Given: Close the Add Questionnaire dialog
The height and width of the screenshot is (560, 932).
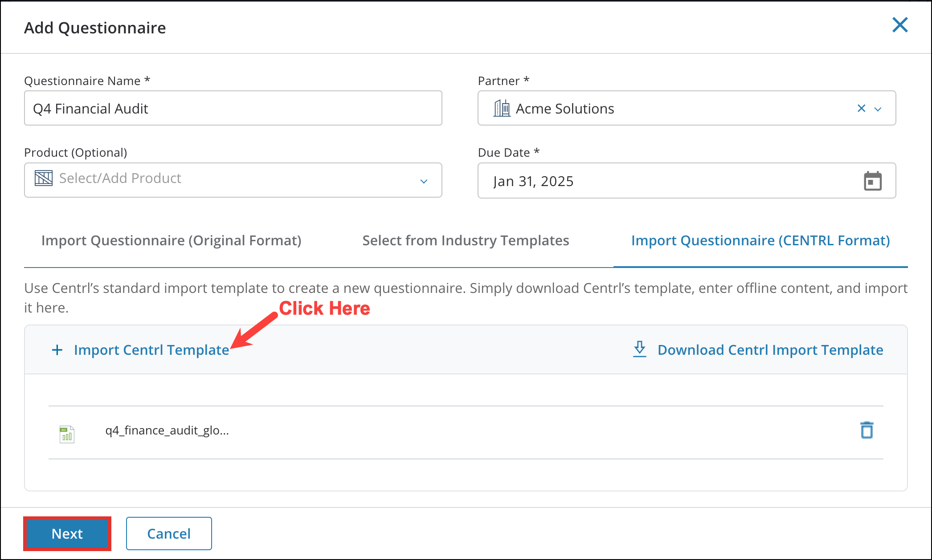Looking at the screenshot, I should pyautogui.click(x=900, y=25).
